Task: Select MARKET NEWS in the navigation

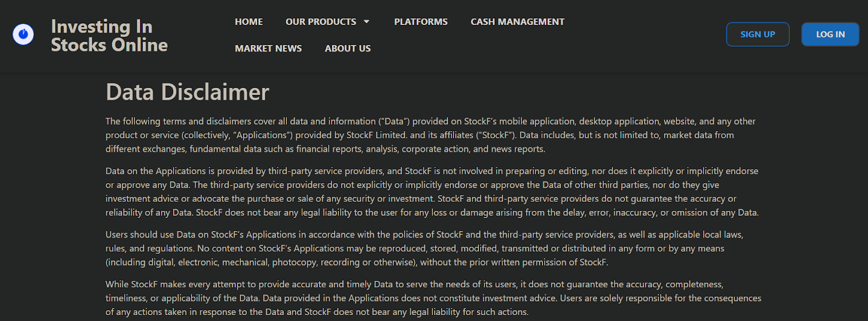Action: [x=268, y=48]
